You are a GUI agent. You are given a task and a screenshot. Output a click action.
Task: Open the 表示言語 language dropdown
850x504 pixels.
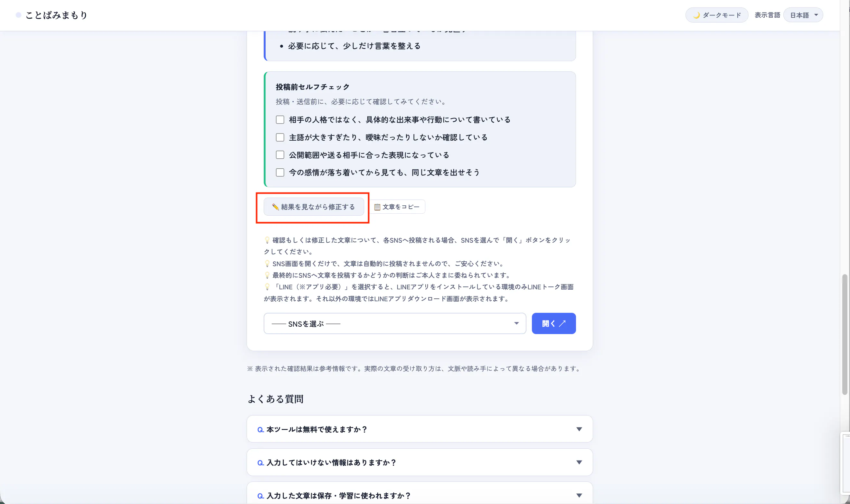pyautogui.click(x=803, y=15)
